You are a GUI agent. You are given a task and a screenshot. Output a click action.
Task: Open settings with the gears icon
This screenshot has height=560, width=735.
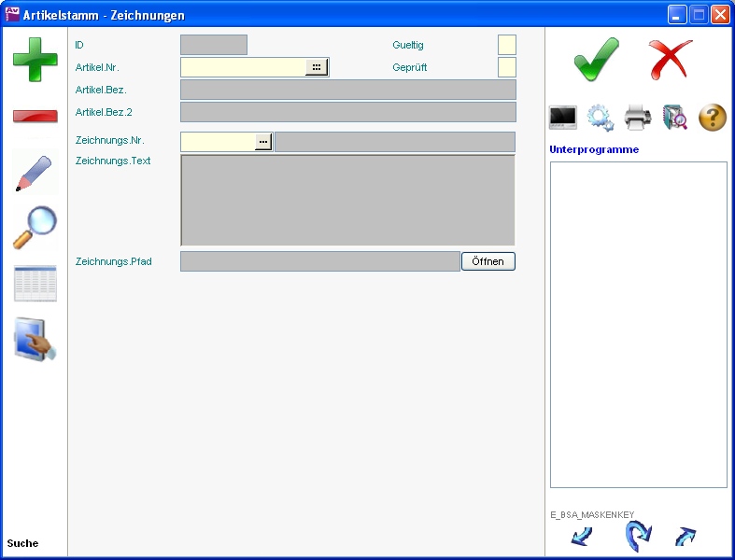coord(601,118)
